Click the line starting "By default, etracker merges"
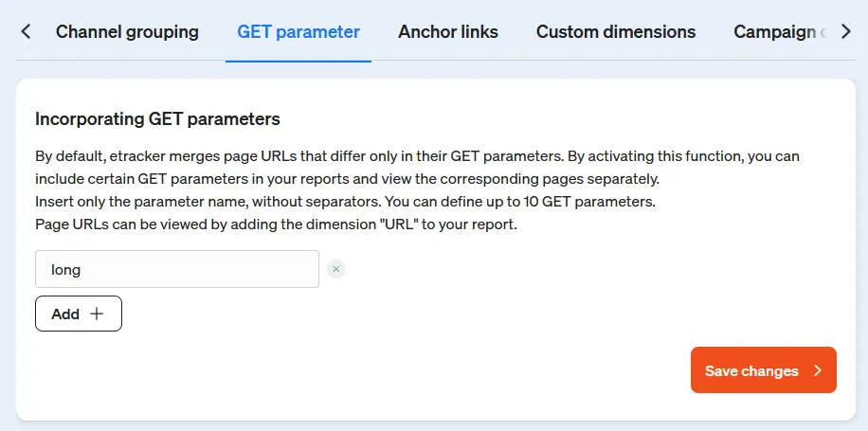This screenshot has height=431, width=868. 424,155
